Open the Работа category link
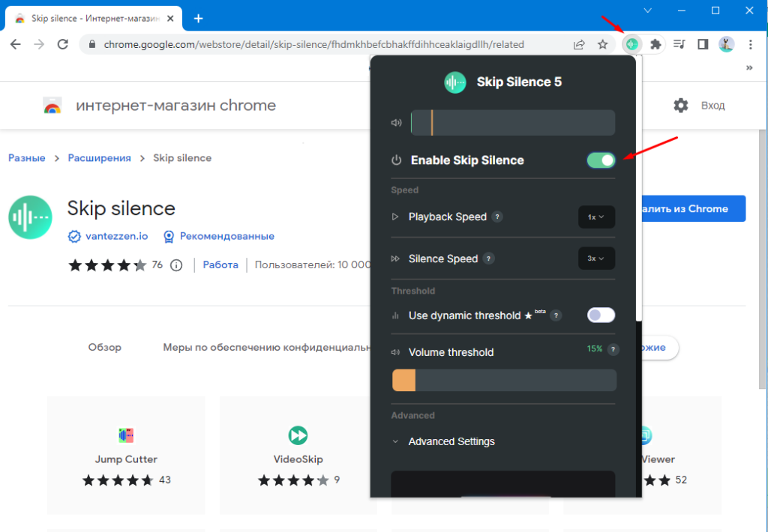 (x=220, y=265)
